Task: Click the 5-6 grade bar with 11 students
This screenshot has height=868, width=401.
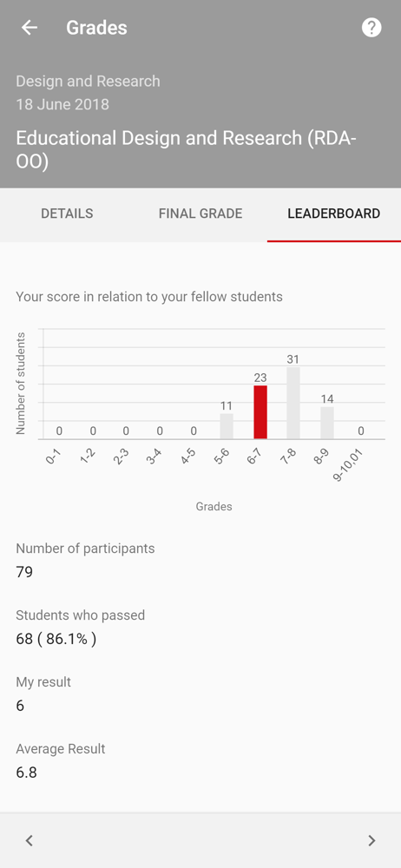Action: click(x=227, y=426)
